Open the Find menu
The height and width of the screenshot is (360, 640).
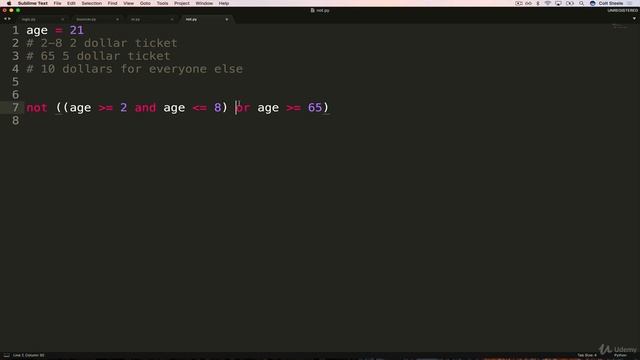point(112,3)
